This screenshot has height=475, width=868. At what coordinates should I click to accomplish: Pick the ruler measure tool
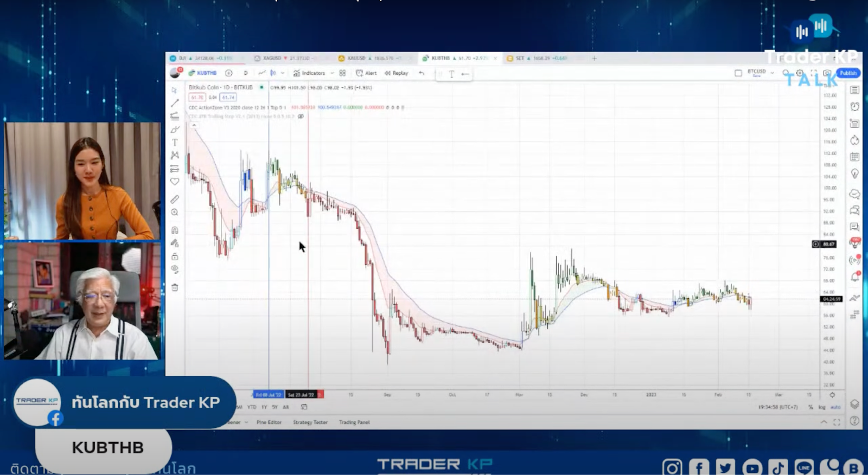point(175,200)
